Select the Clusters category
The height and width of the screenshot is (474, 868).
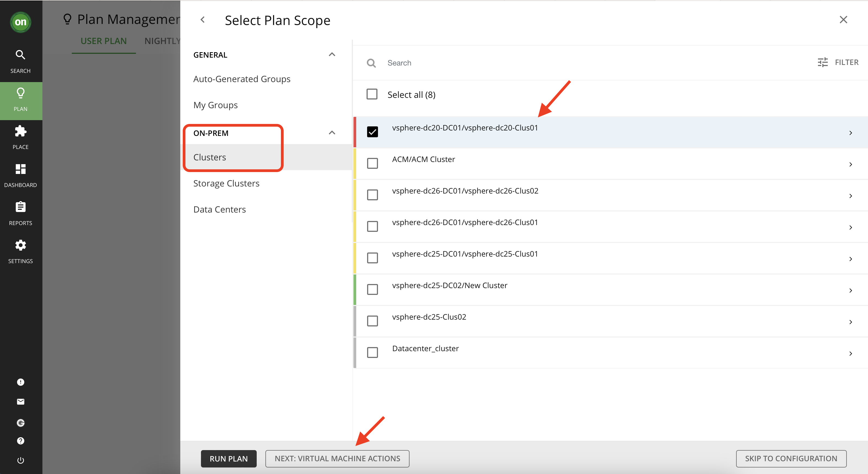[x=266, y=157]
